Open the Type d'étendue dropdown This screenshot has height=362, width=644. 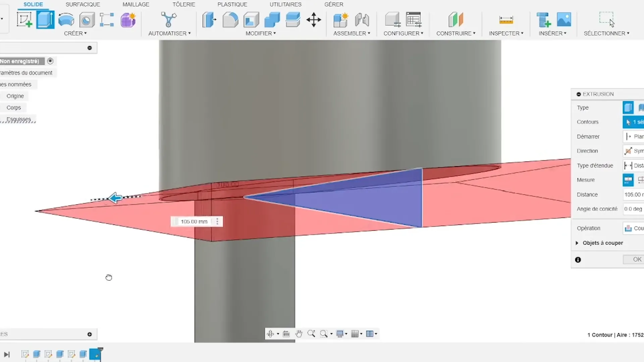[x=633, y=166]
